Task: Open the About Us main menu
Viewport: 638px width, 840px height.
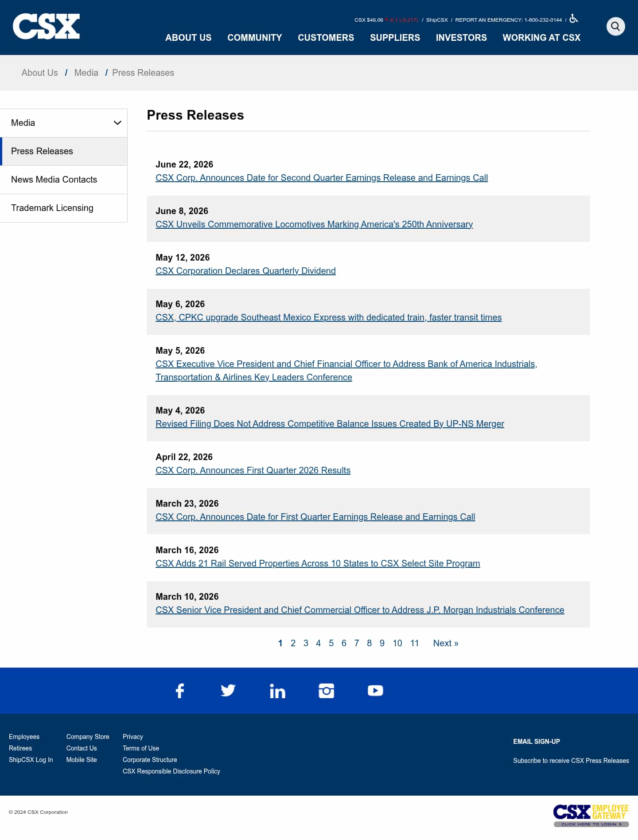Action: (x=188, y=38)
